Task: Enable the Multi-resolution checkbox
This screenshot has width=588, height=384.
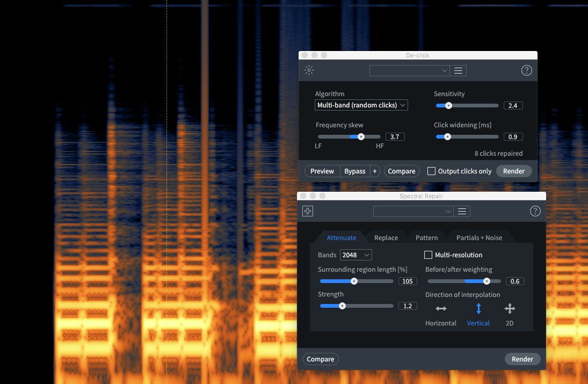Action: (x=428, y=255)
